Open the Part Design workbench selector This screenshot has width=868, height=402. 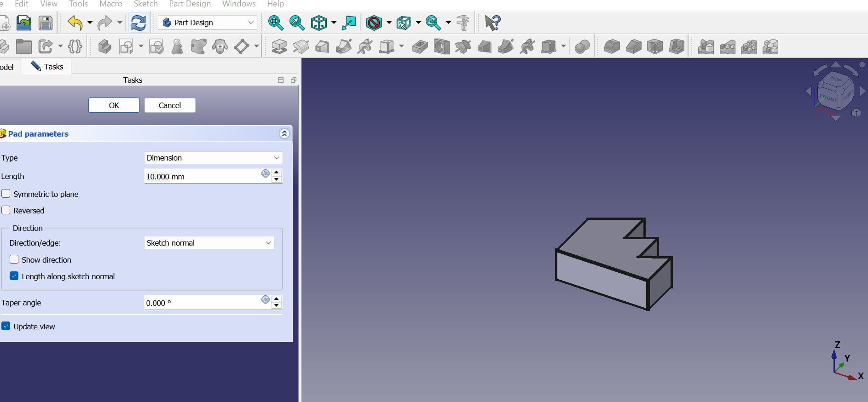[x=208, y=23]
